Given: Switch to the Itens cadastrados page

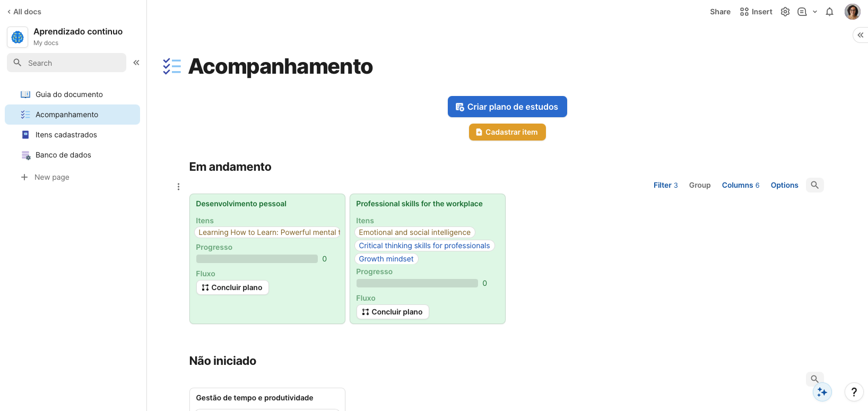Looking at the screenshot, I should coord(66,135).
